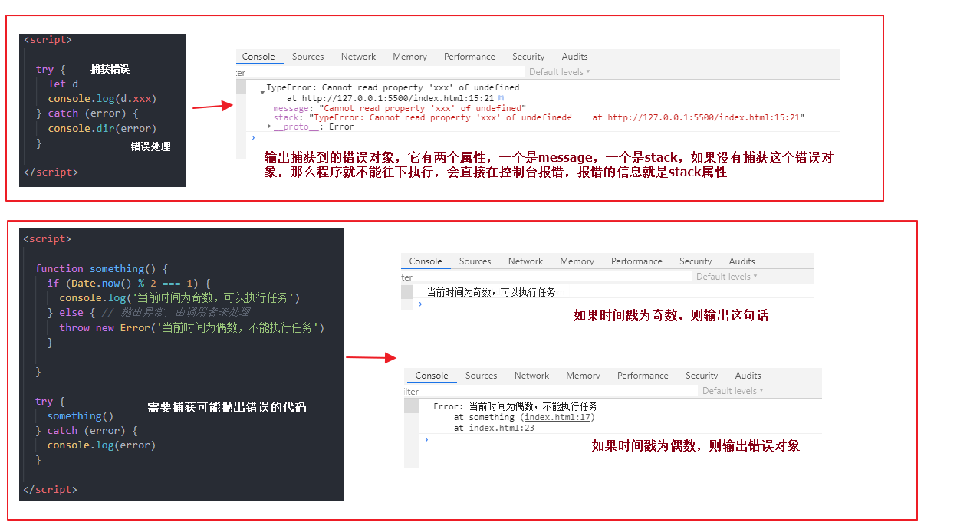Follow the index.html:23 source link
The image size is (980, 532).
pyautogui.click(x=502, y=429)
